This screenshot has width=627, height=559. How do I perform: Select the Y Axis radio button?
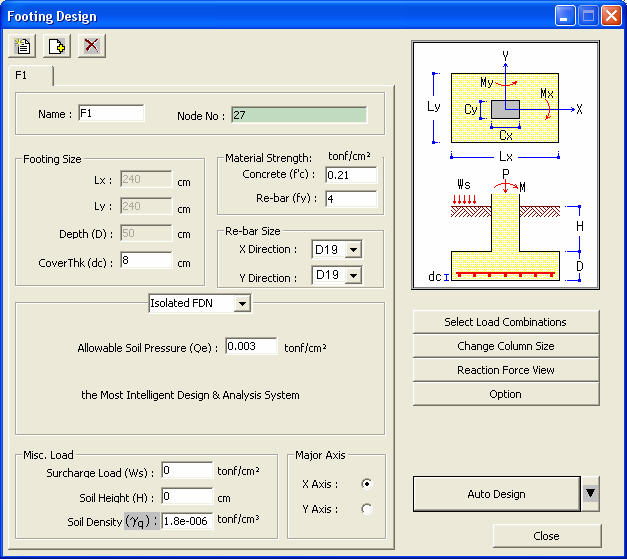coord(366,509)
